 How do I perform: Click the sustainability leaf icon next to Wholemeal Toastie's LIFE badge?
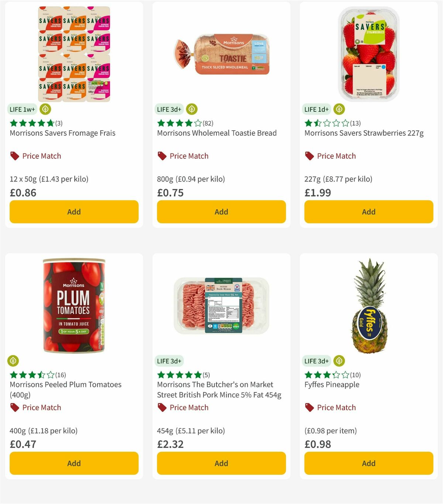pos(191,109)
